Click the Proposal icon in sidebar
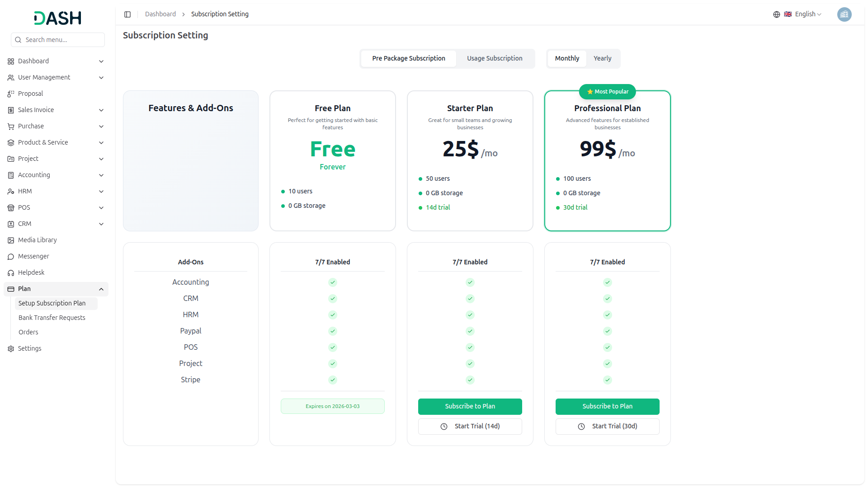The width and height of the screenshot is (868, 488). tap(11, 94)
